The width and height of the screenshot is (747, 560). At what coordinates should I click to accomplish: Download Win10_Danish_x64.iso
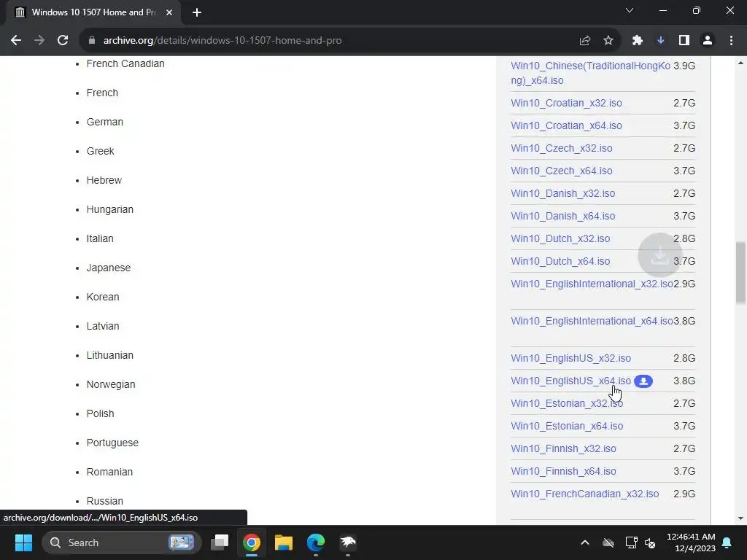click(563, 216)
